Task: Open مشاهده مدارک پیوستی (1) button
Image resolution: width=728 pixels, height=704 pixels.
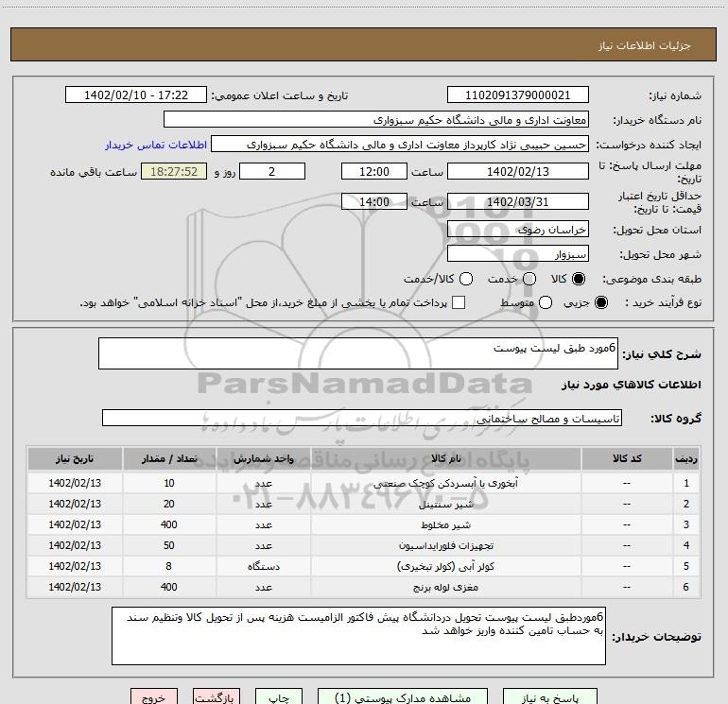Action: (403, 697)
